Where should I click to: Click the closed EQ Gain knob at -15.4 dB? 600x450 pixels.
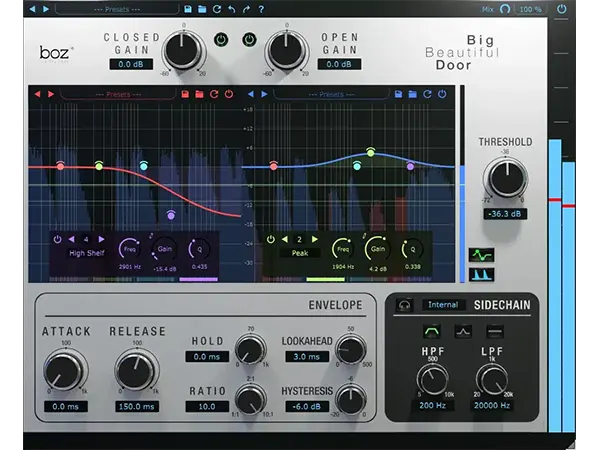[x=165, y=249]
